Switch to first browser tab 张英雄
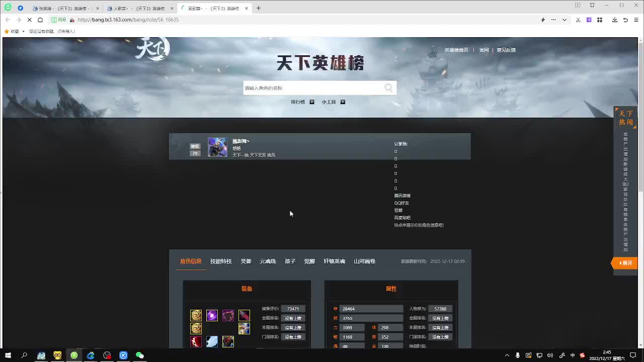 coord(65,9)
